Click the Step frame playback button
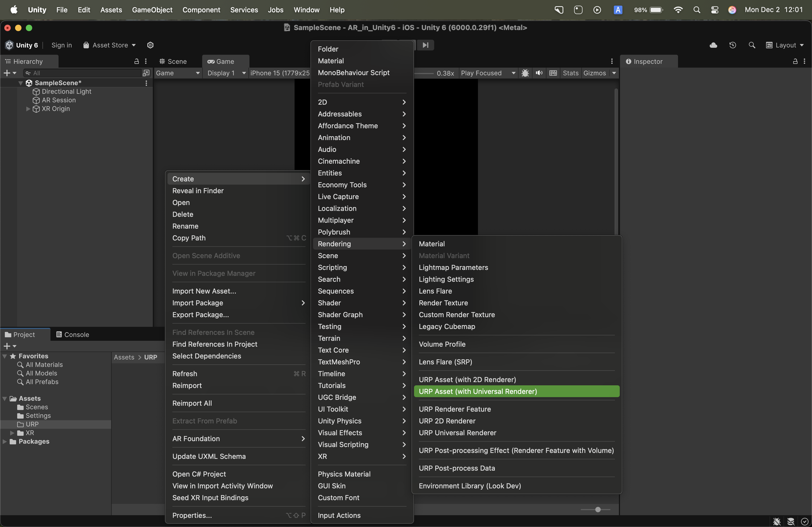The width and height of the screenshot is (812, 527). coord(425,45)
